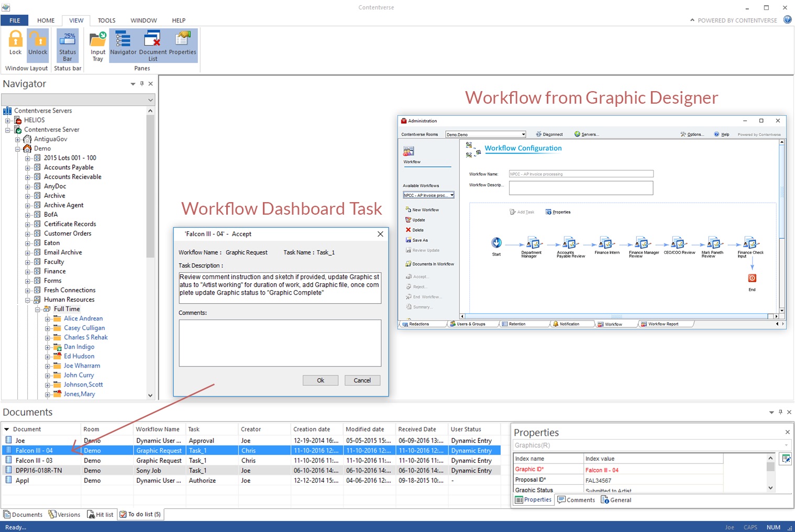Viewport: 795px width, 532px height.
Task: Click the document icon of the Appl row
Action: [x=8, y=480]
